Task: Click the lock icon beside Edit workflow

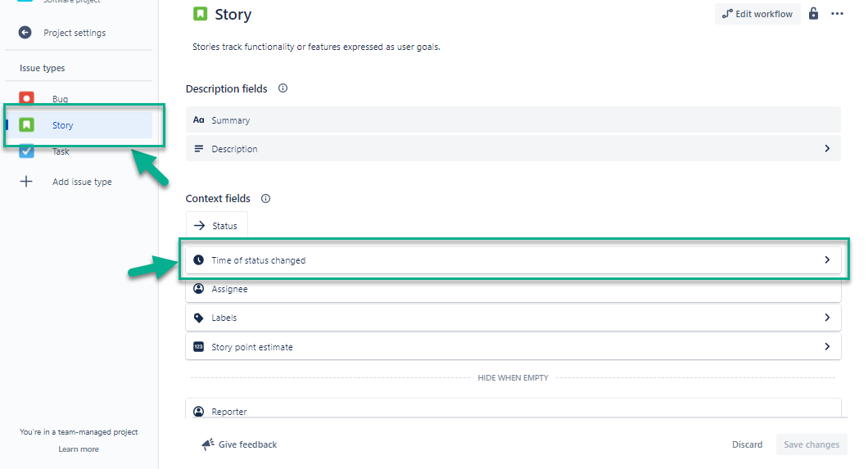Action: [x=813, y=14]
